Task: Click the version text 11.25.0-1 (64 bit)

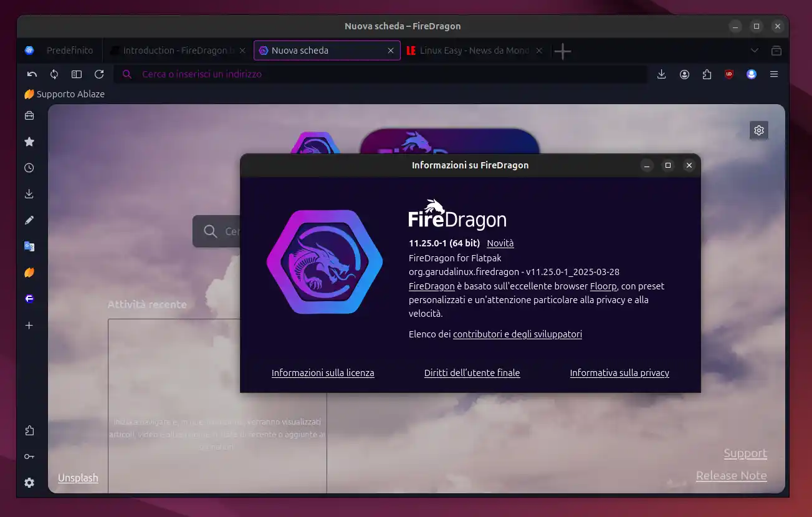Action: (444, 243)
